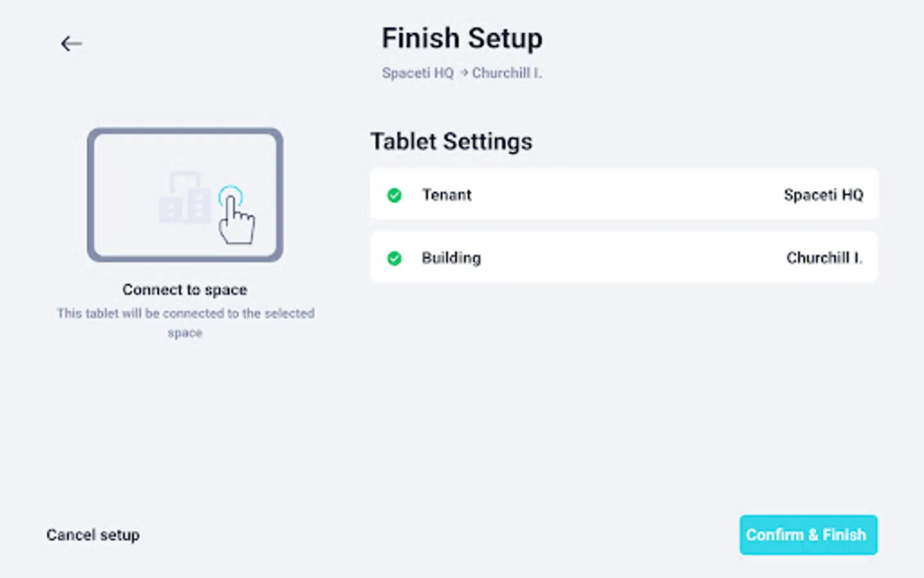This screenshot has height=578, width=924.
Task: Go back using the left arrow
Action: point(71,44)
